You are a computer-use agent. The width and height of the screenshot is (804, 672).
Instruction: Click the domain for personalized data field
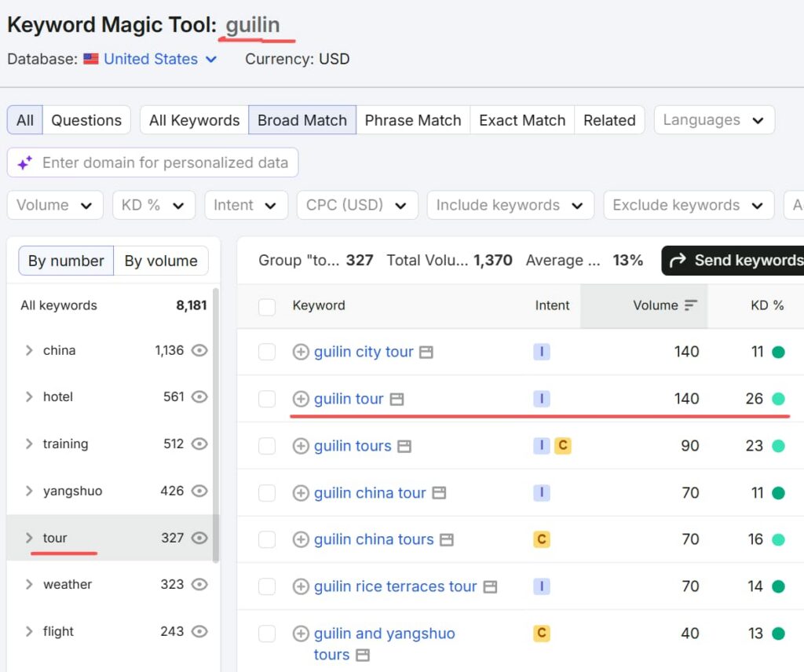point(153,163)
